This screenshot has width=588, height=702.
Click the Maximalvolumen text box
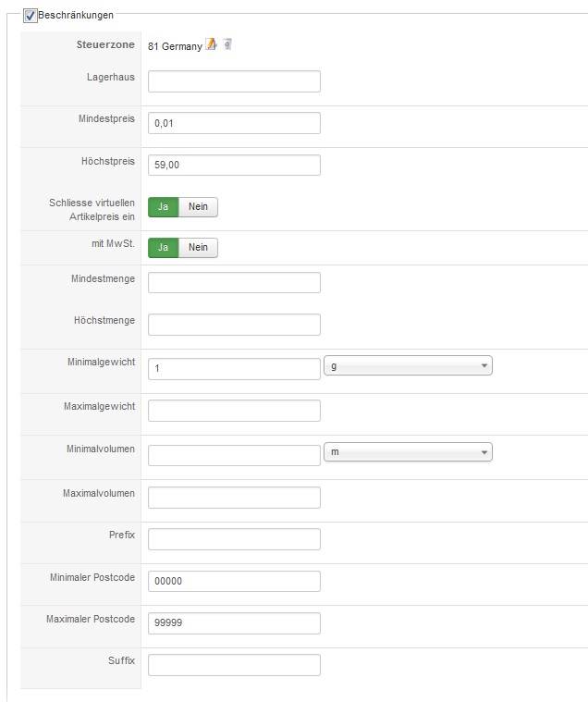[x=234, y=498]
